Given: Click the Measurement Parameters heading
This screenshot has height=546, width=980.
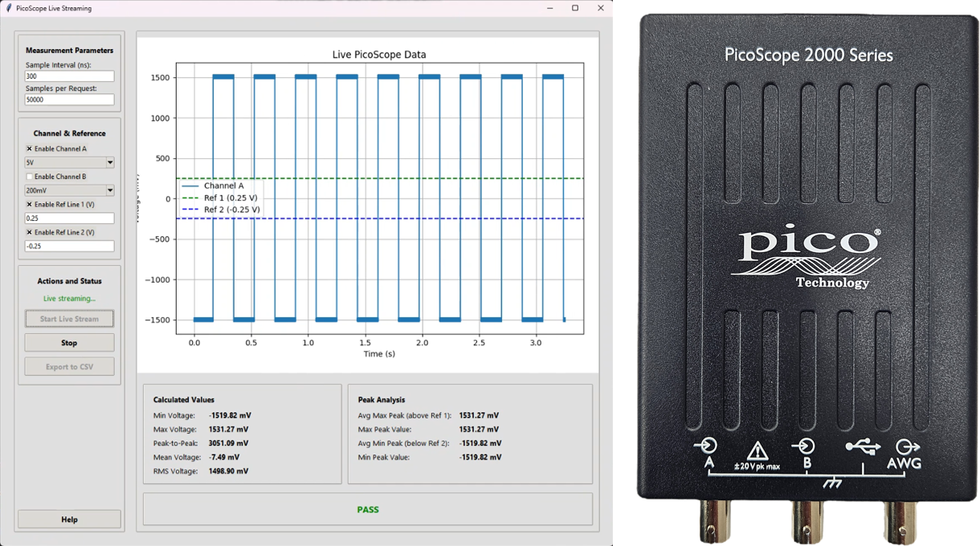Looking at the screenshot, I should click(69, 51).
